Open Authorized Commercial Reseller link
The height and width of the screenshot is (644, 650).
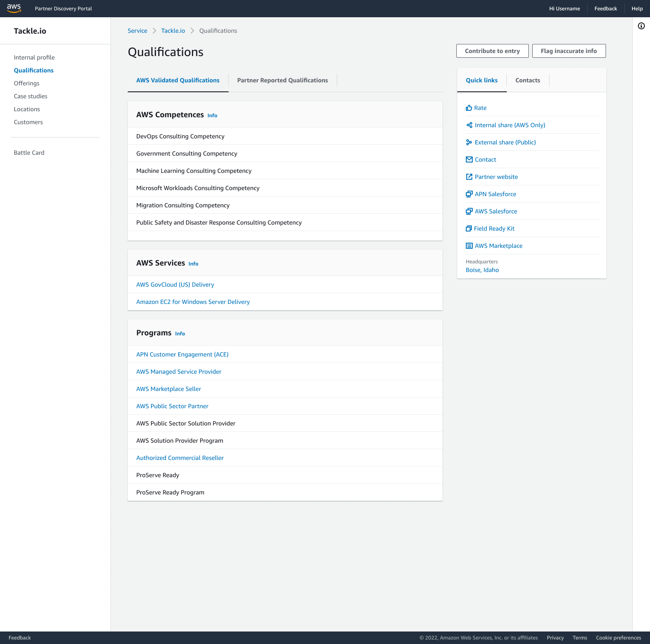click(x=180, y=458)
